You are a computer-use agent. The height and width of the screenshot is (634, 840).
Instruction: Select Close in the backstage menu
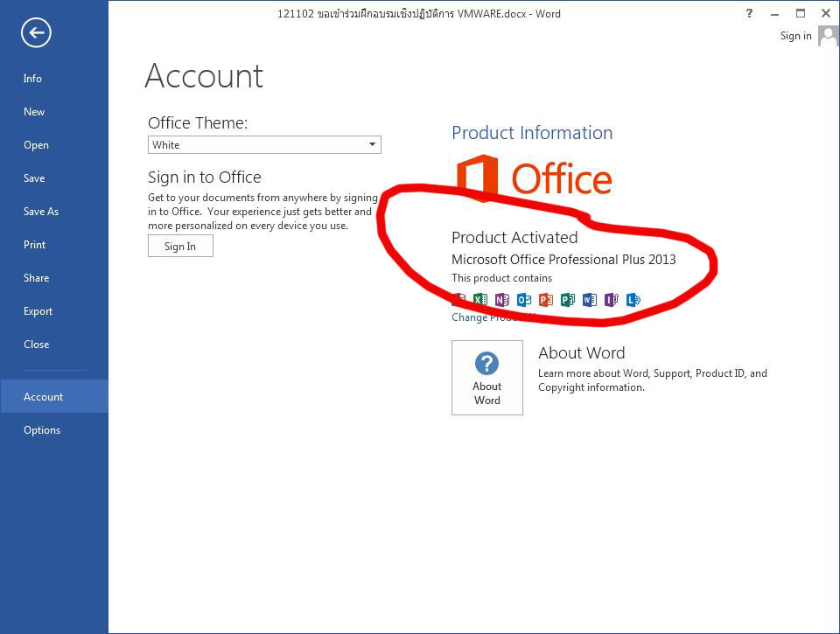36,345
